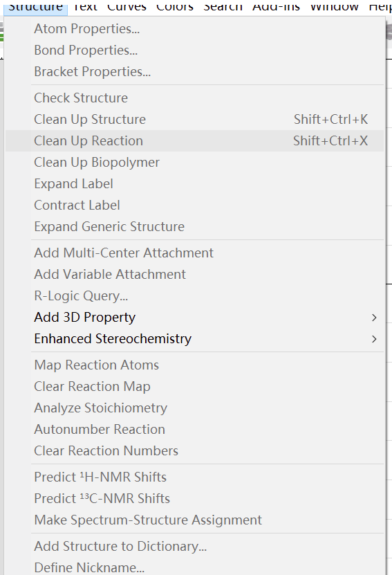The width and height of the screenshot is (392, 575).
Task: Select Expand Generic Structure
Action: click(x=194, y=227)
